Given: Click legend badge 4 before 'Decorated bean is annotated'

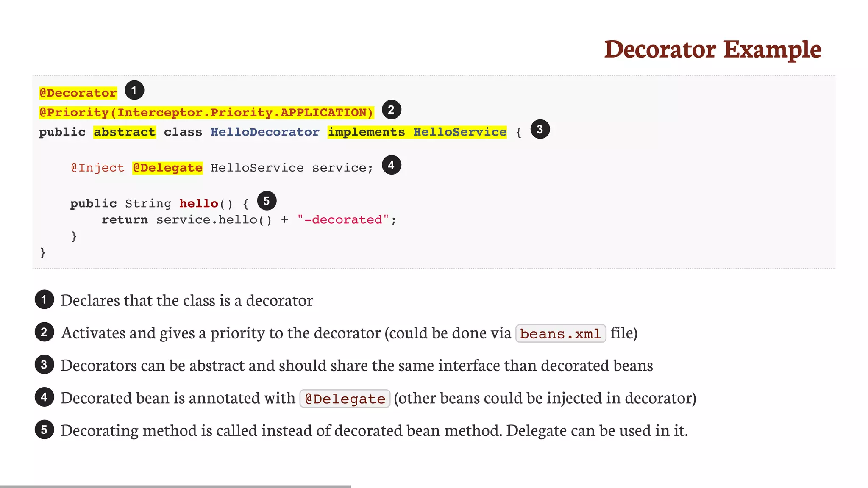Looking at the screenshot, I should tap(44, 397).
